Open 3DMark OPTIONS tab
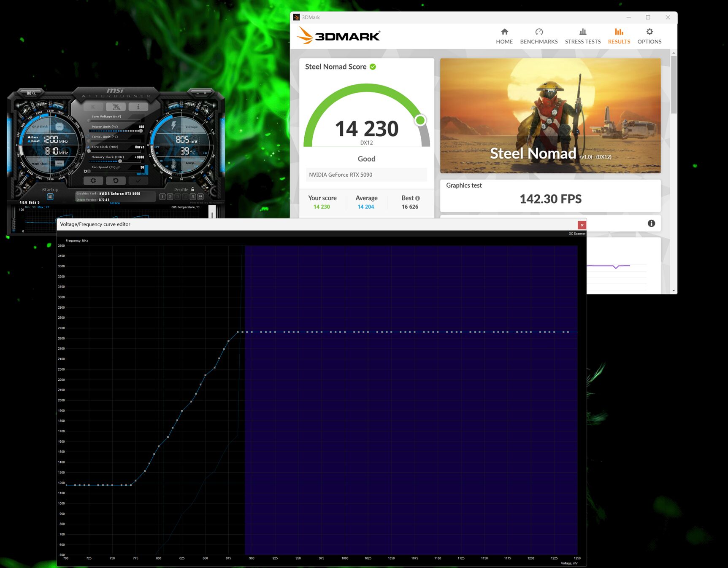This screenshot has height=568, width=728. [x=650, y=36]
